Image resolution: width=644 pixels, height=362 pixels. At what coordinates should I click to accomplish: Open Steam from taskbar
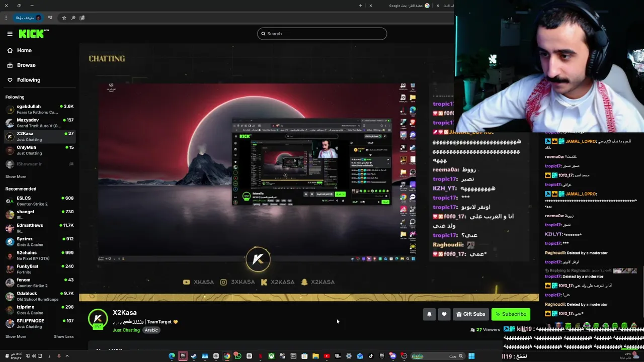194,356
